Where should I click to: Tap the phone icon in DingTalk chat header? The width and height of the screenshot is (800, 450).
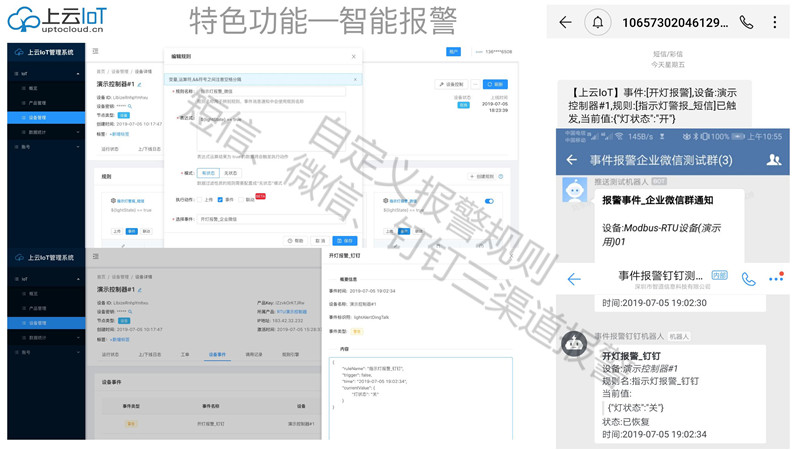[748, 279]
